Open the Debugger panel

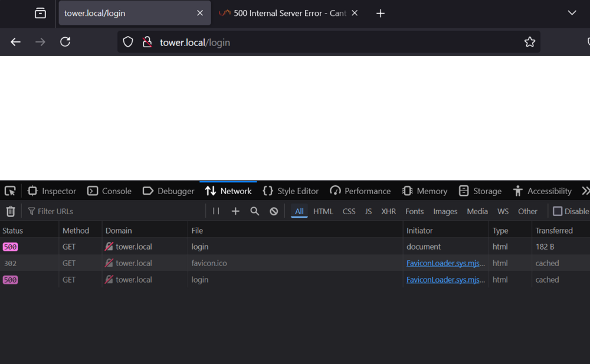coord(169,191)
